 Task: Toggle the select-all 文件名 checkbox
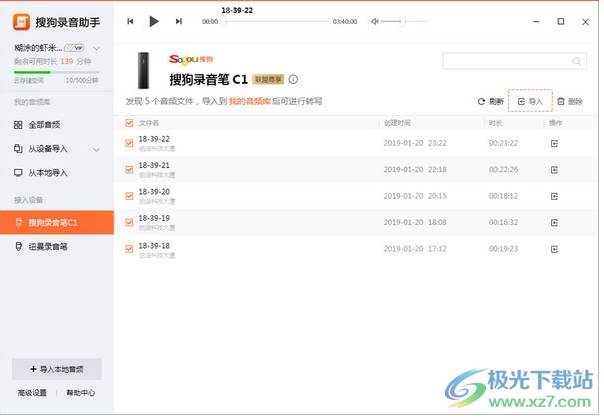pyautogui.click(x=129, y=123)
